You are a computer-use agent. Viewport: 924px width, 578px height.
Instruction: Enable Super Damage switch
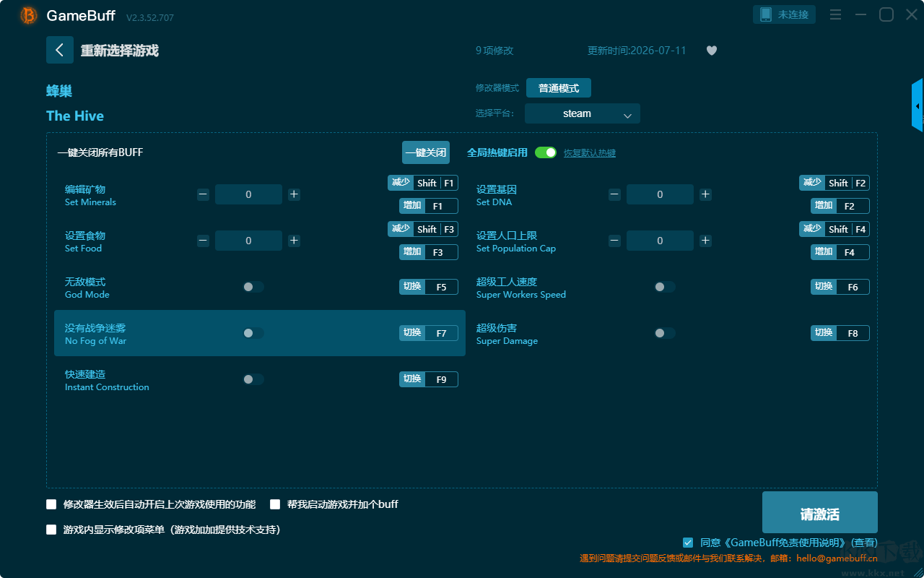pos(665,333)
